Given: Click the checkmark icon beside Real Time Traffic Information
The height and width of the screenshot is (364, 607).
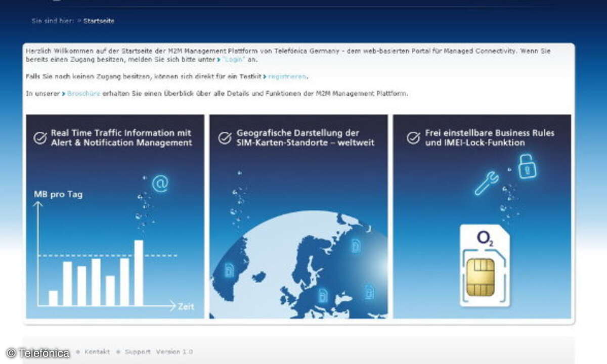Looking at the screenshot, I should 40,138.
